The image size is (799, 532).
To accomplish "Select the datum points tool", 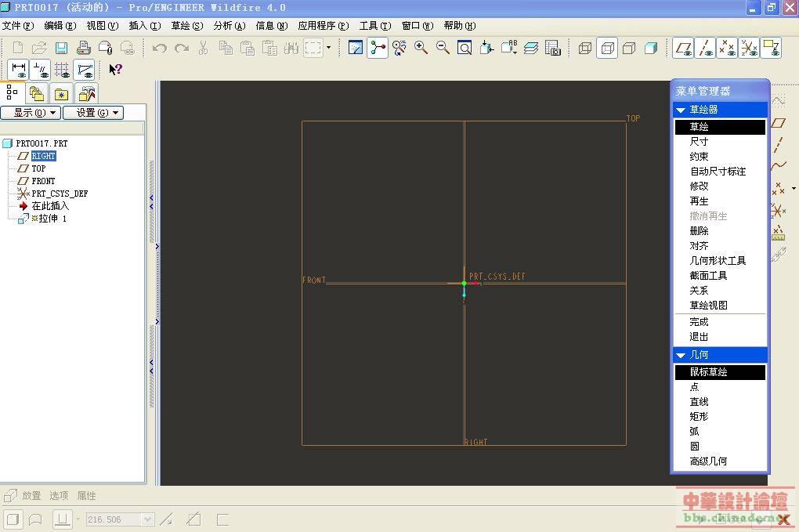I will click(778, 189).
